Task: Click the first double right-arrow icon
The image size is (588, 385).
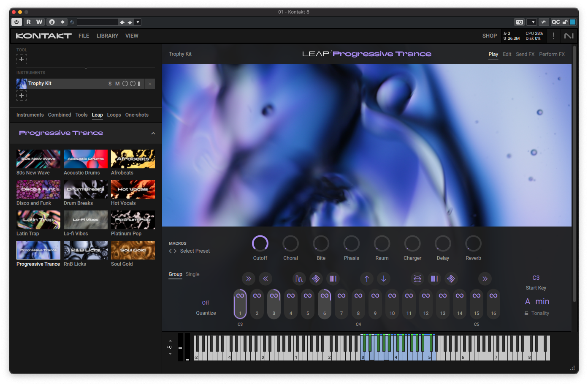Action: click(249, 279)
